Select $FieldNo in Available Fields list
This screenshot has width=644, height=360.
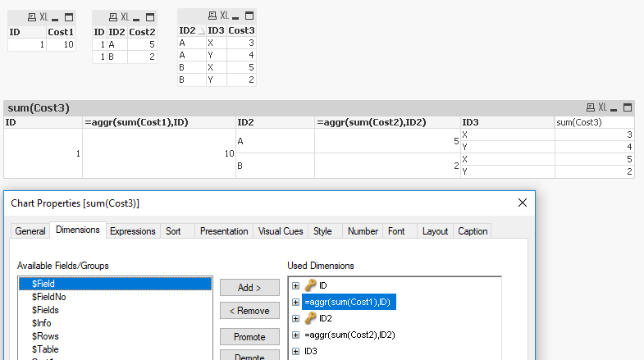pos(115,297)
